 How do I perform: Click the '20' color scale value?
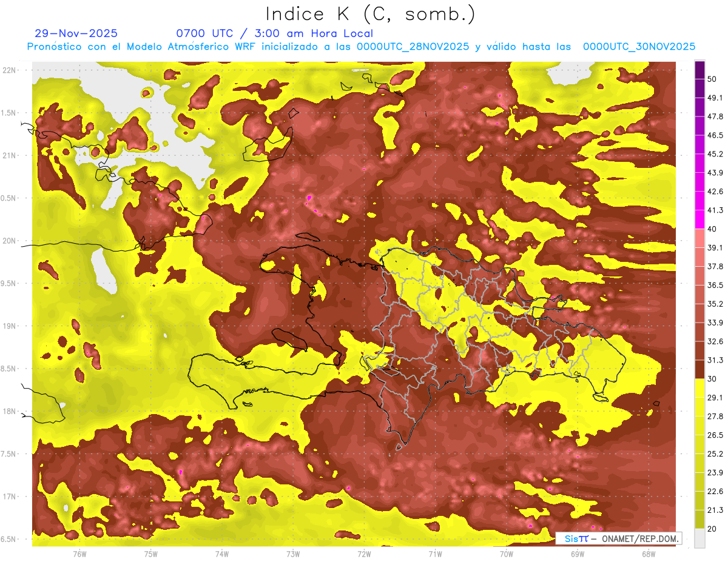[712, 529]
